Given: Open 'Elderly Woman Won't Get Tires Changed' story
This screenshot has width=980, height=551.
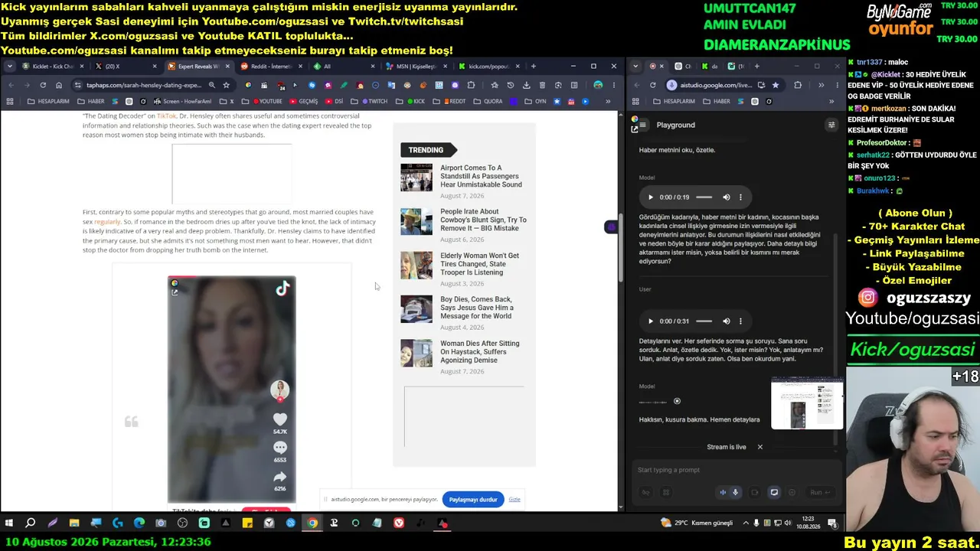Looking at the screenshot, I should pos(479,264).
